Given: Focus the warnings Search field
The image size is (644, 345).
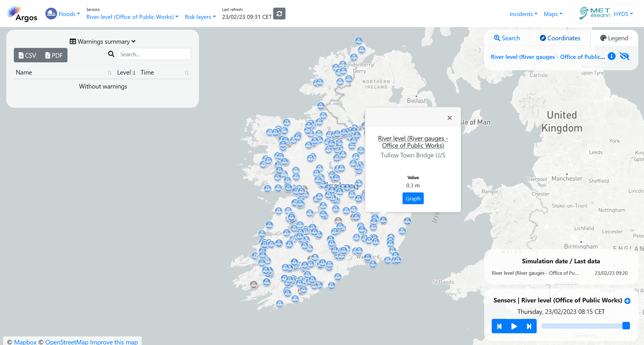Looking at the screenshot, I should [x=154, y=54].
